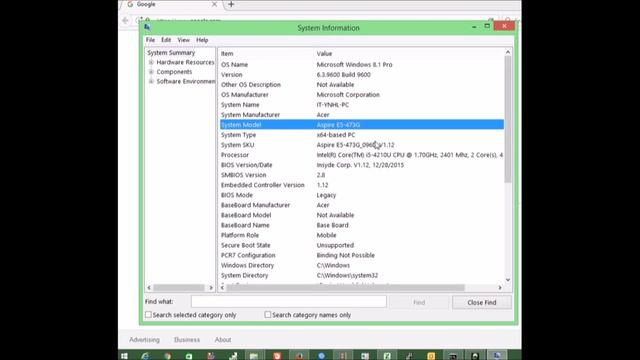Screen dimensions: 640x360
Task: Enable Search category names only checkbox
Action: pyautogui.click(x=267, y=315)
